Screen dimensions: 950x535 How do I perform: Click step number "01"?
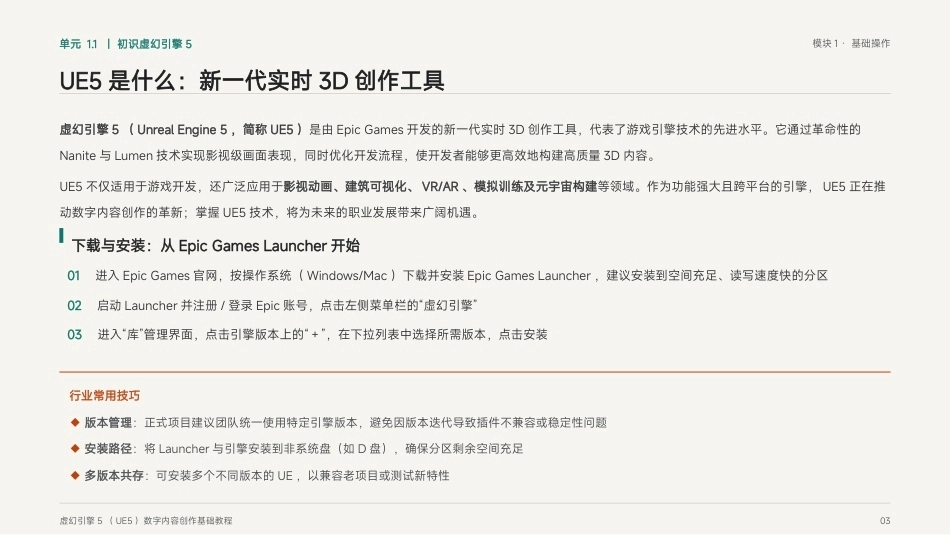click(74, 276)
